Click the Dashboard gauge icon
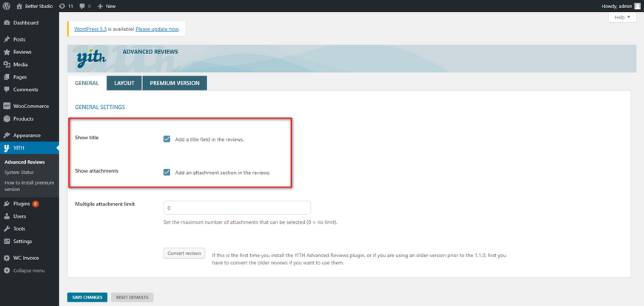Image resolution: width=644 pixels, height=306 pixels. click(x=7, y=23)
